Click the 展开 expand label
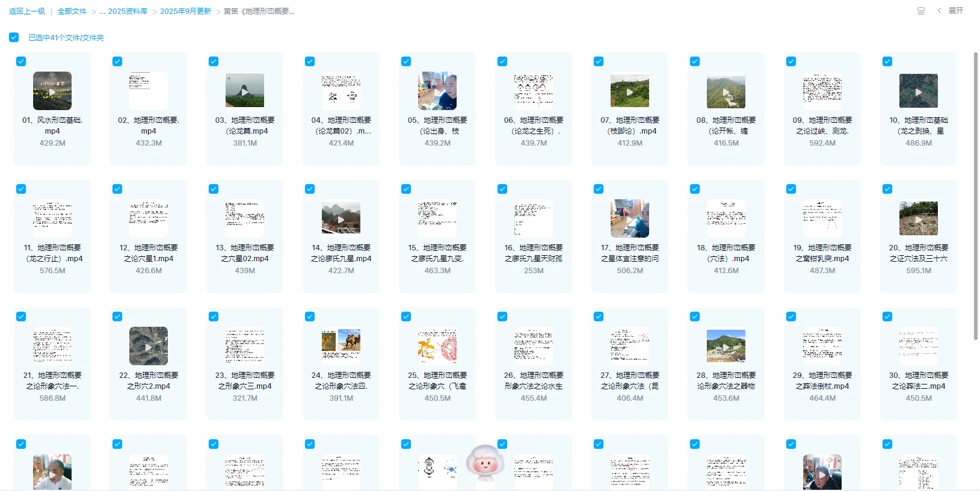The width and height of the screenshot is (980, 491). click(x=956, y=11)
